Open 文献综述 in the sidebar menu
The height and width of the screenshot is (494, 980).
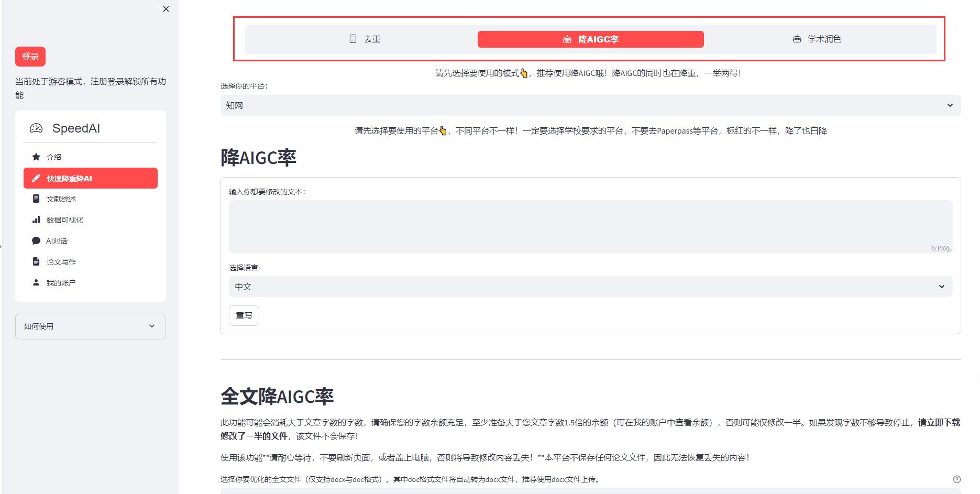[61, 199]
